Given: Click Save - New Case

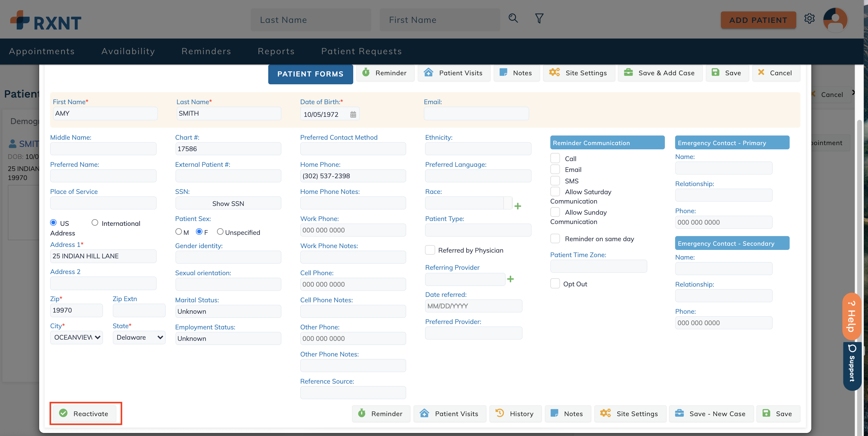Looking at the screenshot, I should 711,414.
